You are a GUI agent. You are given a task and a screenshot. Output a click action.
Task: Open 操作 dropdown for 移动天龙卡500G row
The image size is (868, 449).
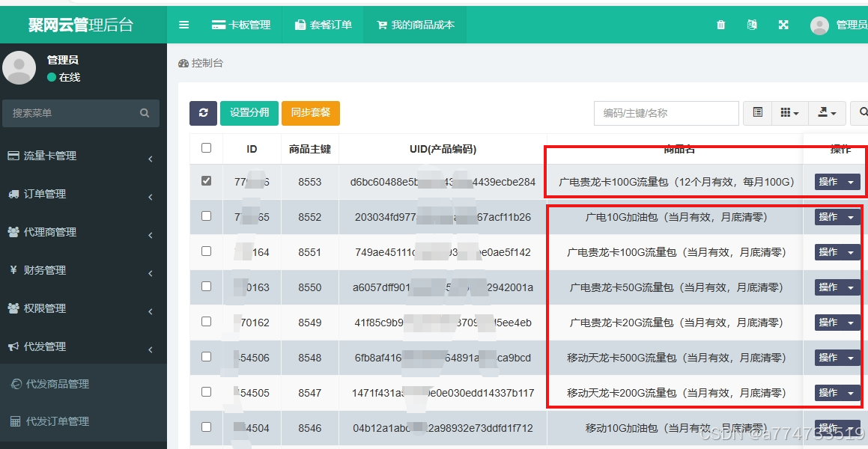pyautogui.click(x=837, y=358)
